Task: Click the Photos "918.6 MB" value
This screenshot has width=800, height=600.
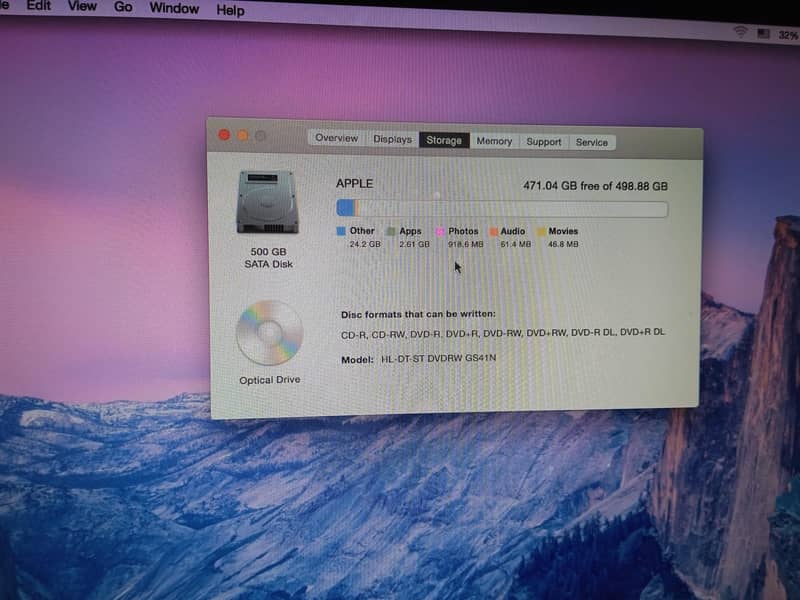Action: point(465,244)
